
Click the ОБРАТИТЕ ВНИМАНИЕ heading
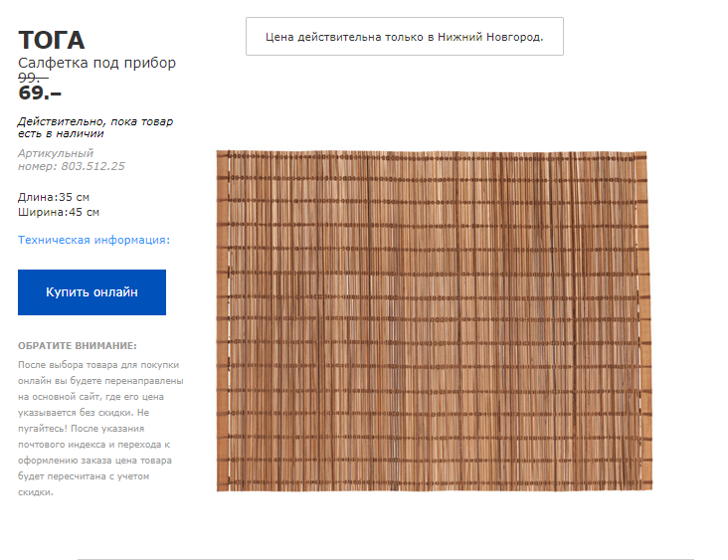pos(78,346)
